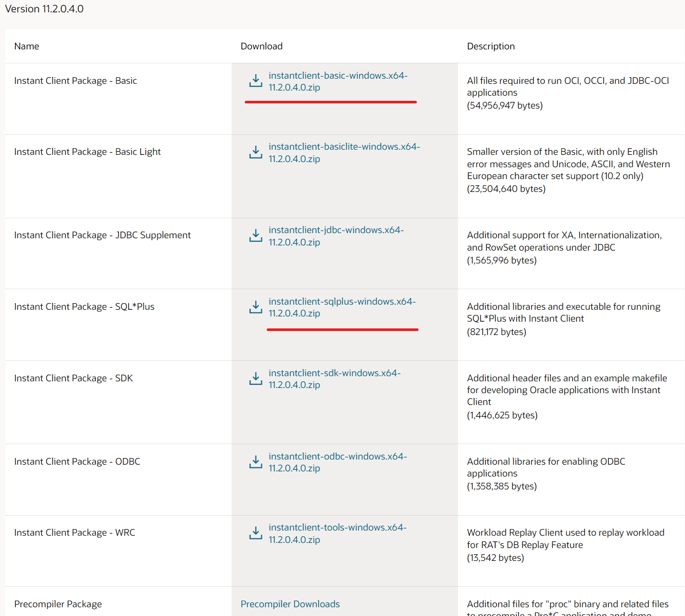Click 'All files required to run OCI' description
This screenshot has width=685, height=616.
(x=568, y=86)
